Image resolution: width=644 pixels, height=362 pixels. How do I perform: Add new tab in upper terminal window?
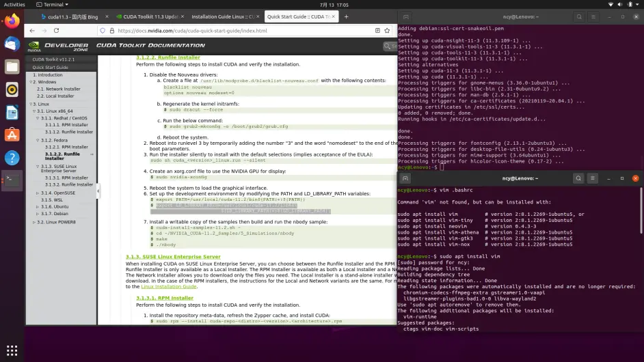point(406,17)
